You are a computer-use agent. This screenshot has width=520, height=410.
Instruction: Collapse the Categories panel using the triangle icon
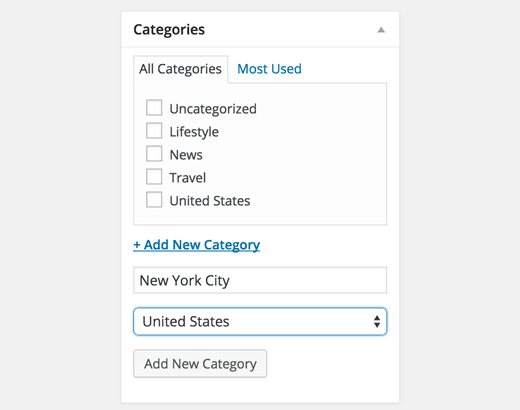[x=381, y=30]
